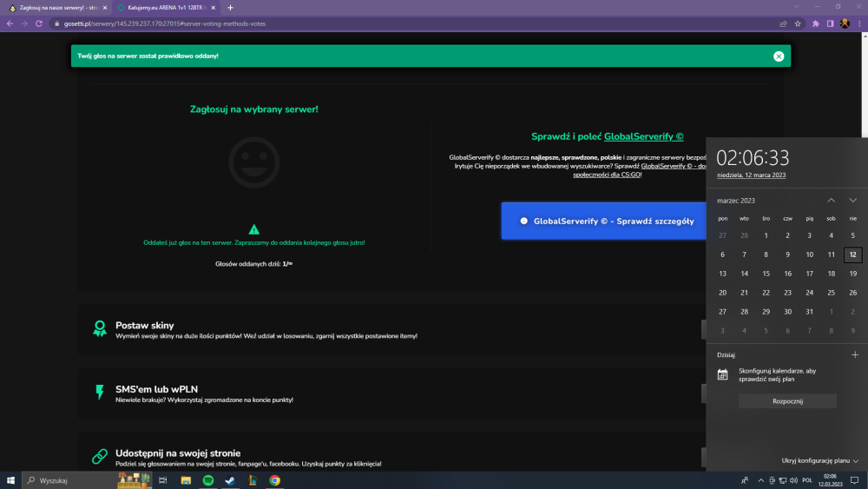The width and height of the screenshot is (868, 489).
Task: Select March 15 in calendar
Action: pyautogui.click(x=766, y=274)
